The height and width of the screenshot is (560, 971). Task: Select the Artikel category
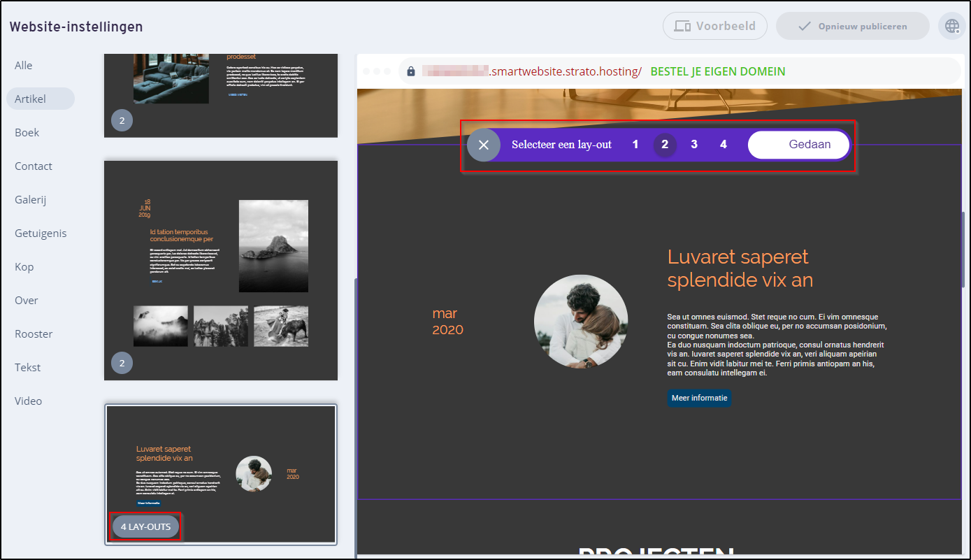[31, 99]
